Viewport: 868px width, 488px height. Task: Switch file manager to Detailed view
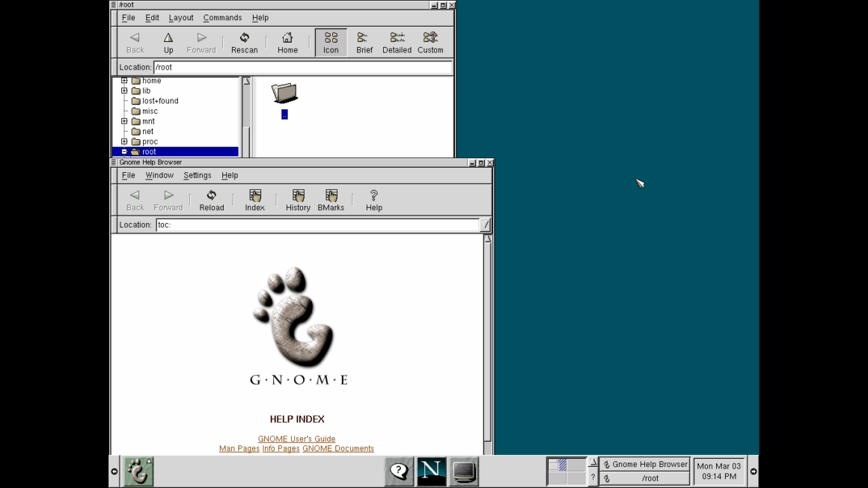(397, 43)
